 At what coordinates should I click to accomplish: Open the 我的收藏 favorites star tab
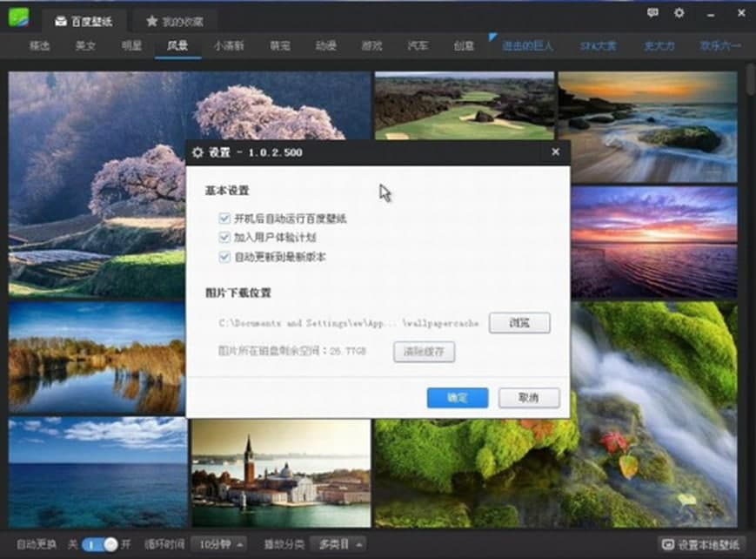click(x=175, y=20)
